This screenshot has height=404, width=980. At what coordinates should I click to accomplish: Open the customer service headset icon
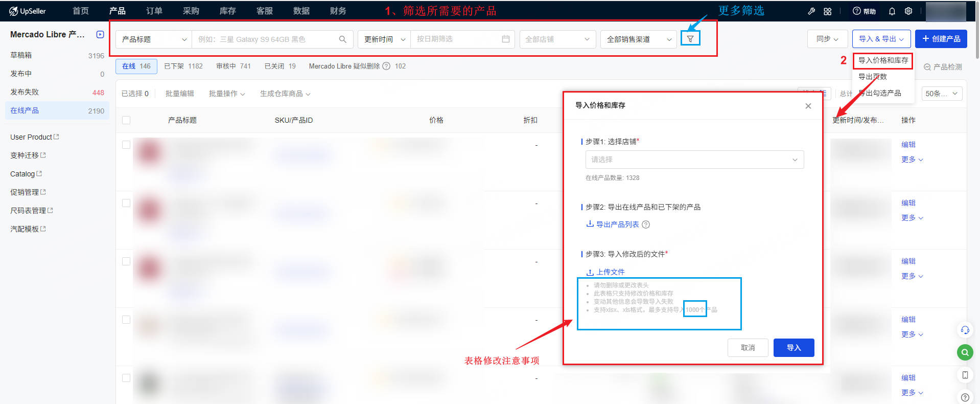pyautogui.click(x=965, y=330)
